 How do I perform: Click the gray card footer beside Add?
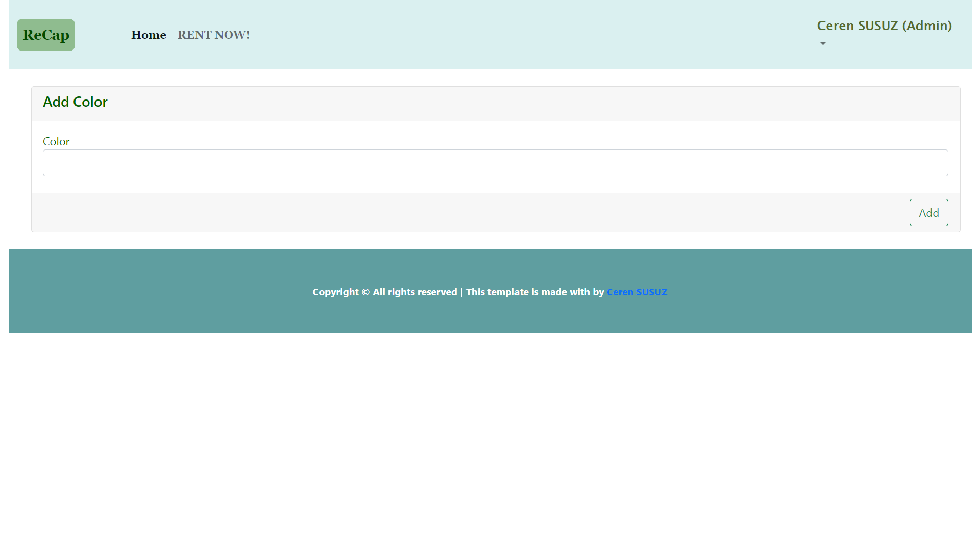coord(459,213)
